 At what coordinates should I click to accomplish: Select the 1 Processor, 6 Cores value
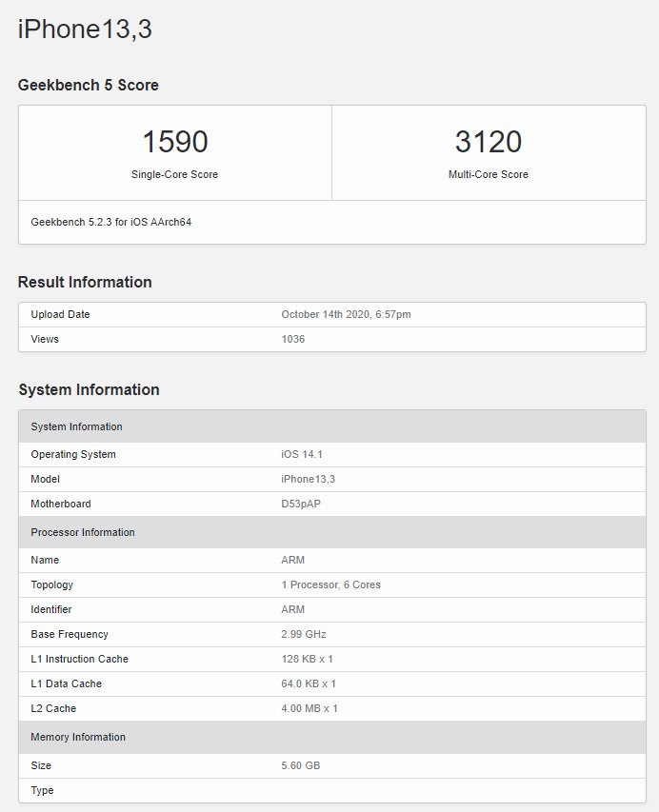[331, 584]
